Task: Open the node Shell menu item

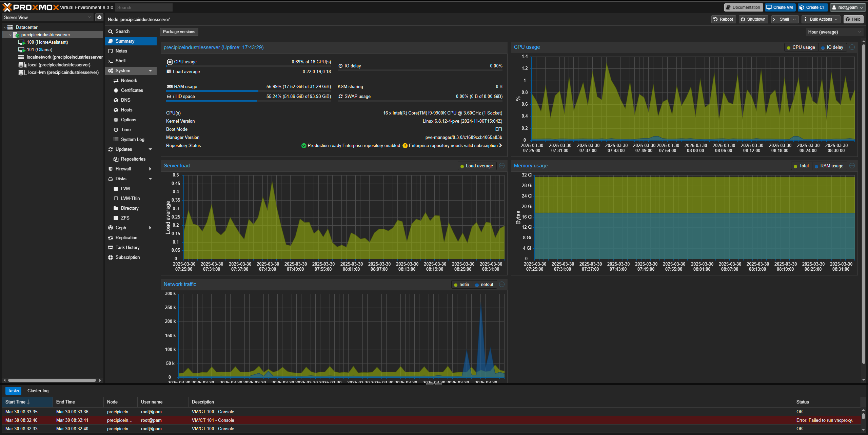Action: 131,61
